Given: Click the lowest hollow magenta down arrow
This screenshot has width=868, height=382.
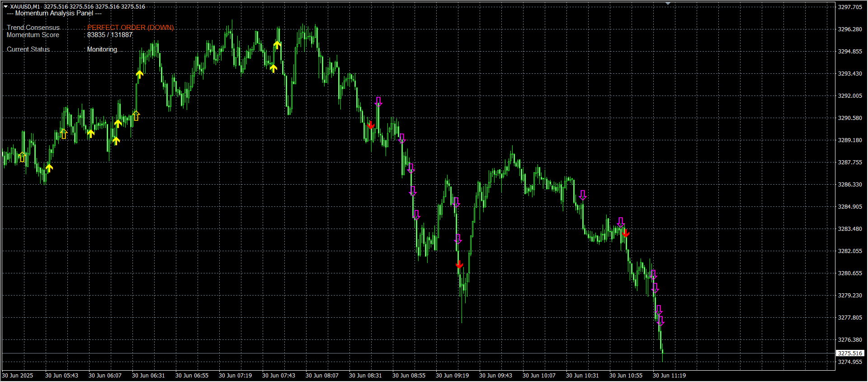Looking at the screenshot, I should coord(661,321).
